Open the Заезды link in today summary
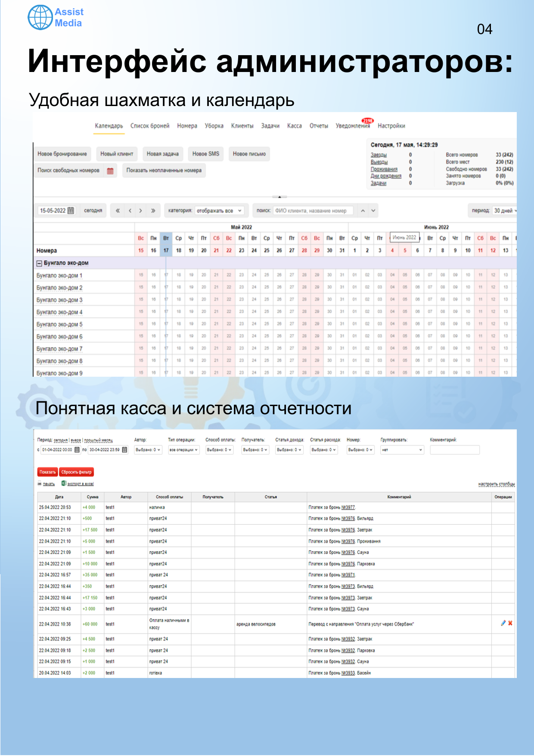Screen dimensions: 534x756 coord(379,155)
